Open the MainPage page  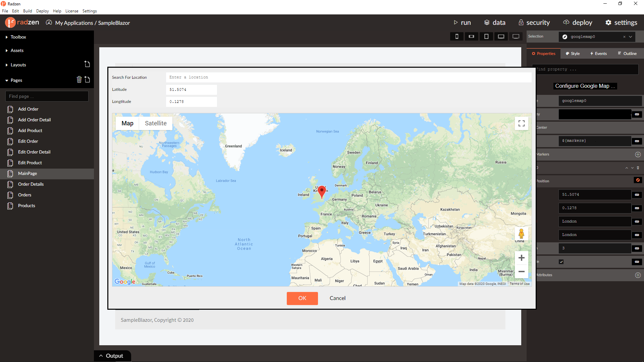click(x=47, y=174)
